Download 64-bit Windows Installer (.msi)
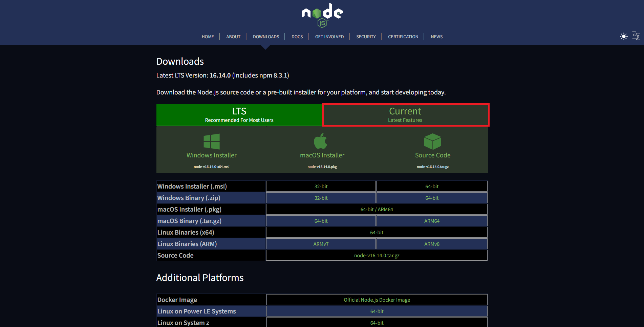The image size is (644, 327). click(432, 186)
